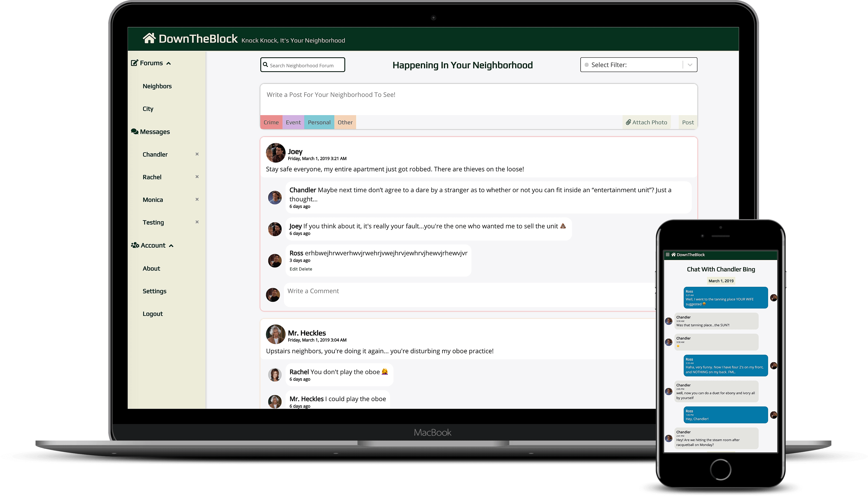Click the Post button
868x496 pixels.
(687, 122)
